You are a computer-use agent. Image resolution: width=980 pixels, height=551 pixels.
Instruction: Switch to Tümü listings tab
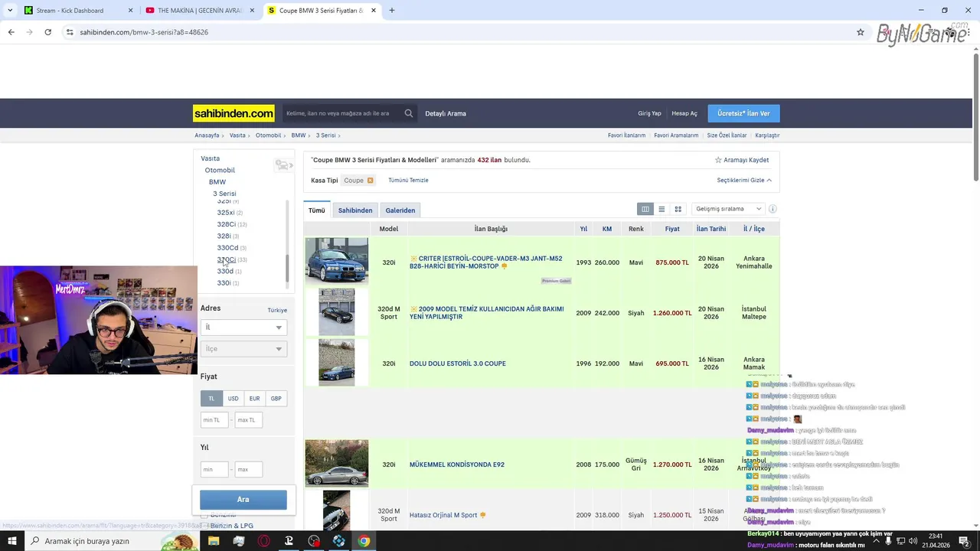(317, 210)
